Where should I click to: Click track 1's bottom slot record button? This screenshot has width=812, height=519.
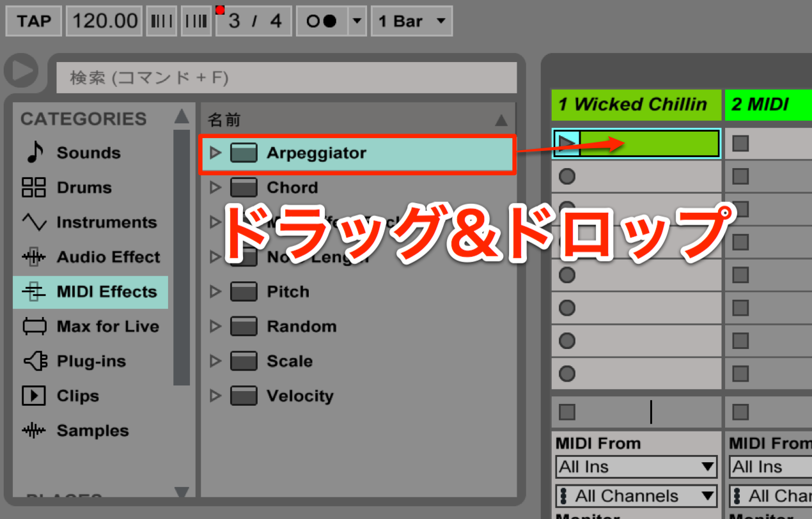tap(566, 373)
